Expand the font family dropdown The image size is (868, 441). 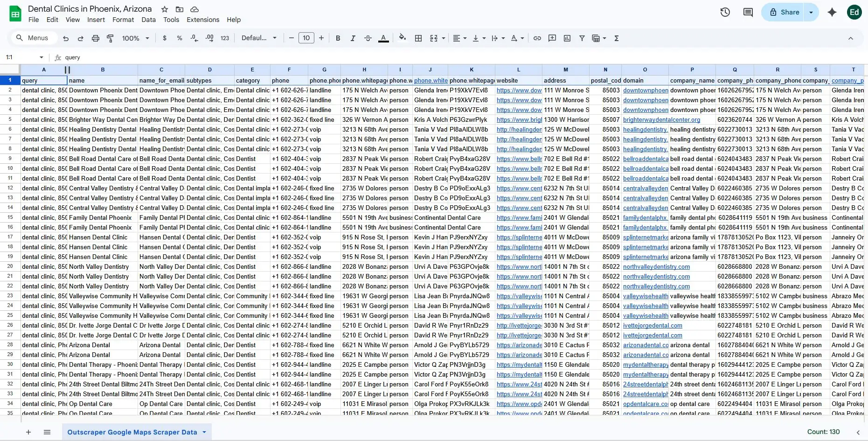[259, 38]
